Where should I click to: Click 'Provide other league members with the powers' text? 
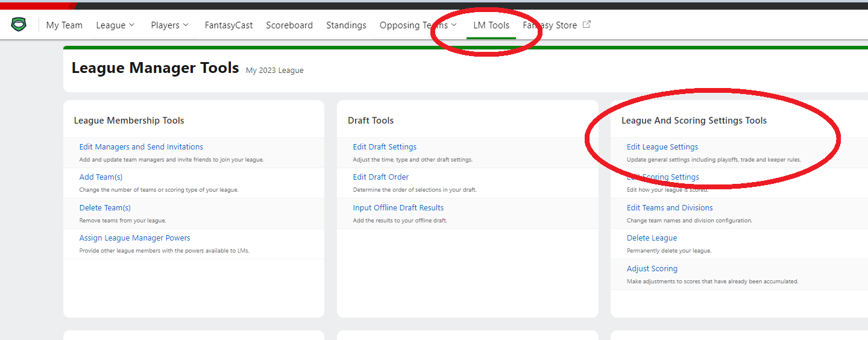165,250
